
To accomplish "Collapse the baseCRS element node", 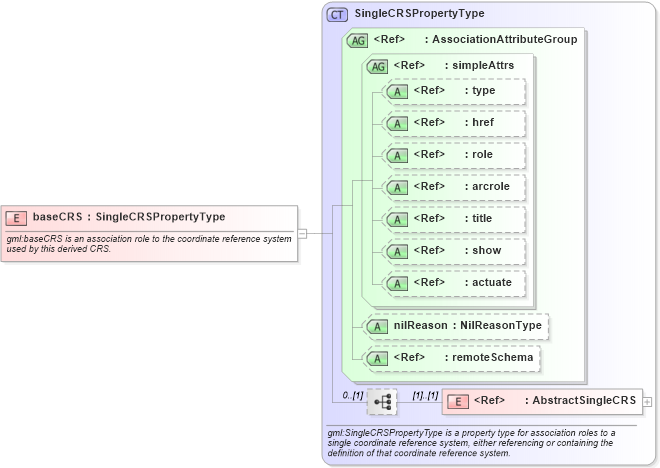I will click(302, 233).
